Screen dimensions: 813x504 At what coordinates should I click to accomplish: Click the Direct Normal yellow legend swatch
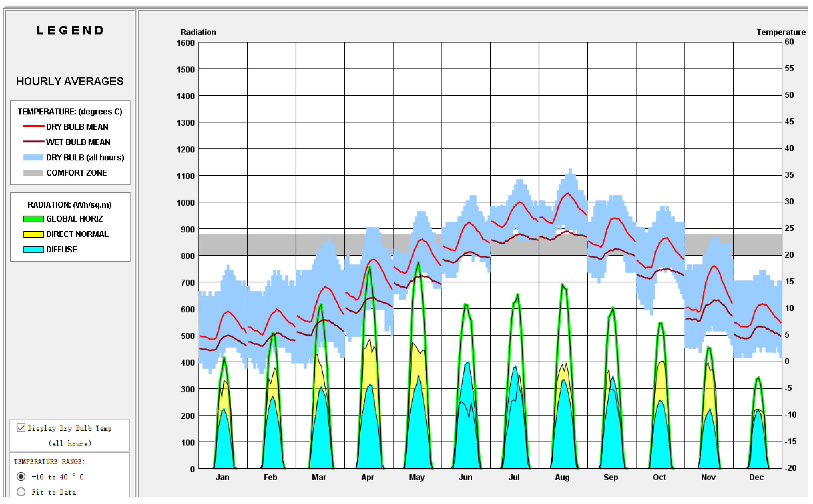(33, 234)
